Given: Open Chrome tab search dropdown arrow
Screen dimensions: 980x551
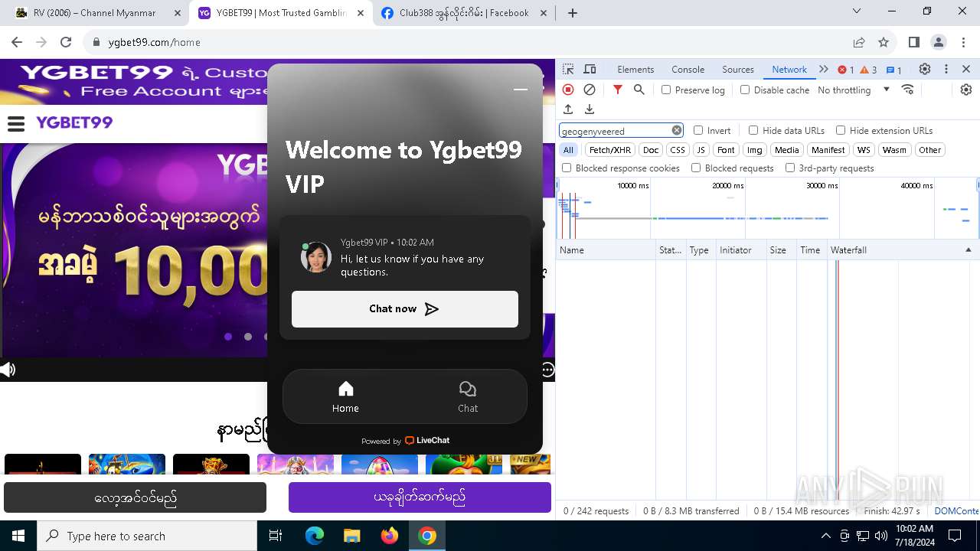Looking at the screenshot, I should click(857, 11).
